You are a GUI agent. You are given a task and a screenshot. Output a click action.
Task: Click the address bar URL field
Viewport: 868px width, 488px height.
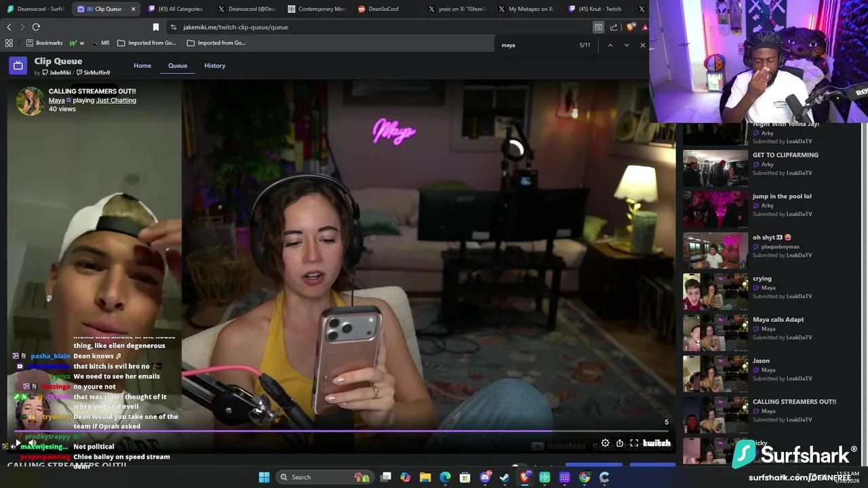click(380, 27)
